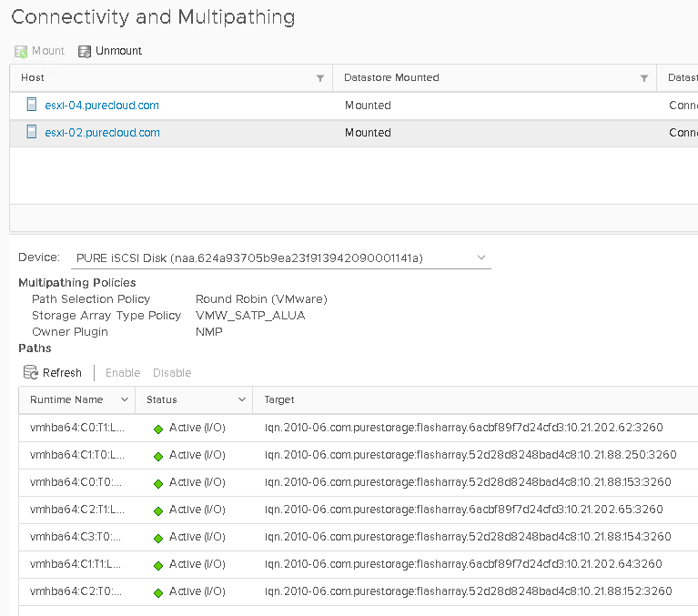The height and width of the screenshot is (616, 698).
Task: Select path row vmhba64:C3:T0:...
Action: pyautogui.click(x=359, y=537)
